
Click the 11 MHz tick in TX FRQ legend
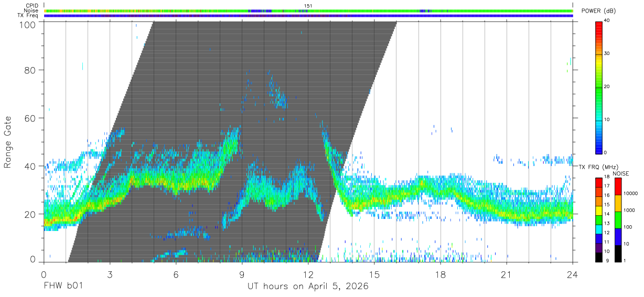point(607,242)
